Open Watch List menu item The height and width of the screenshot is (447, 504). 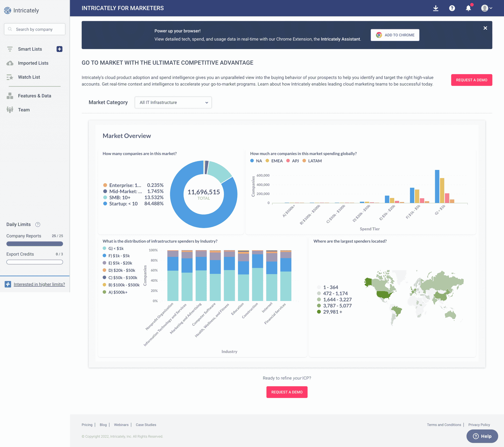tap(29, 77)
